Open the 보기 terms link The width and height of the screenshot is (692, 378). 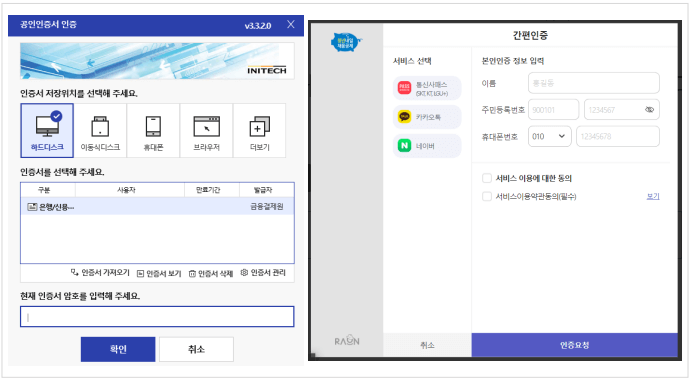pos(653,196)
